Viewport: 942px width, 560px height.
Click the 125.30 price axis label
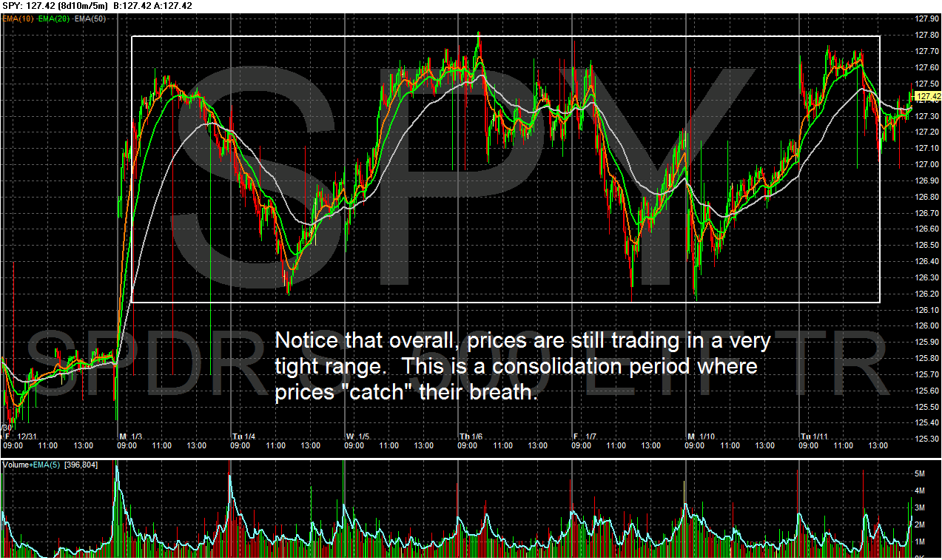pyautogui.click(x=926, y=439)
